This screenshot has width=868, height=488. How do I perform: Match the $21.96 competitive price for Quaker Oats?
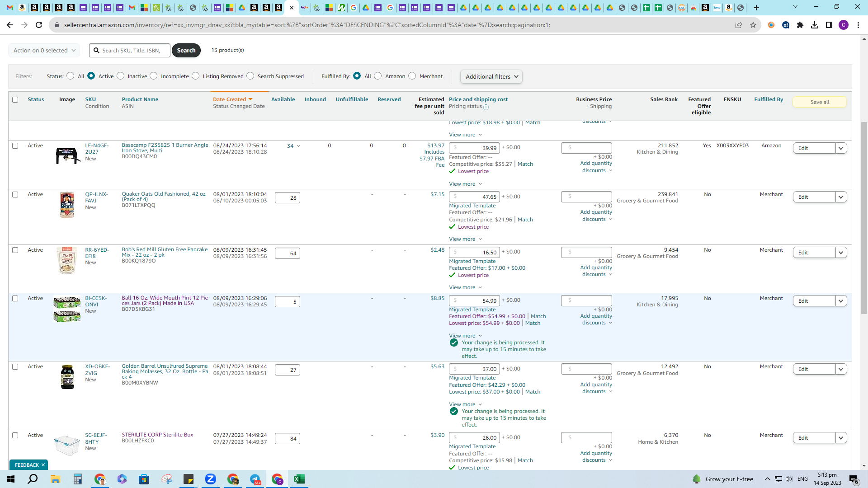(525, 220)
